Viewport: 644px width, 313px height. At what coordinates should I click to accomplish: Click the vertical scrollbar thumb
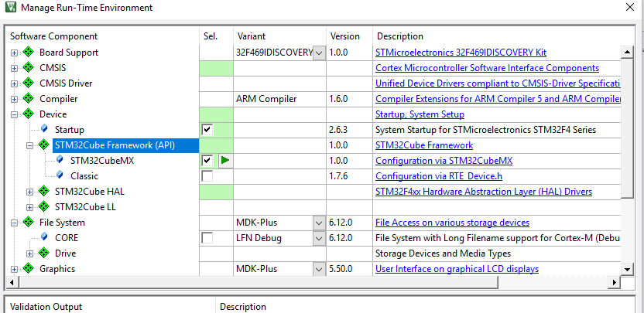tap(627, 128)
